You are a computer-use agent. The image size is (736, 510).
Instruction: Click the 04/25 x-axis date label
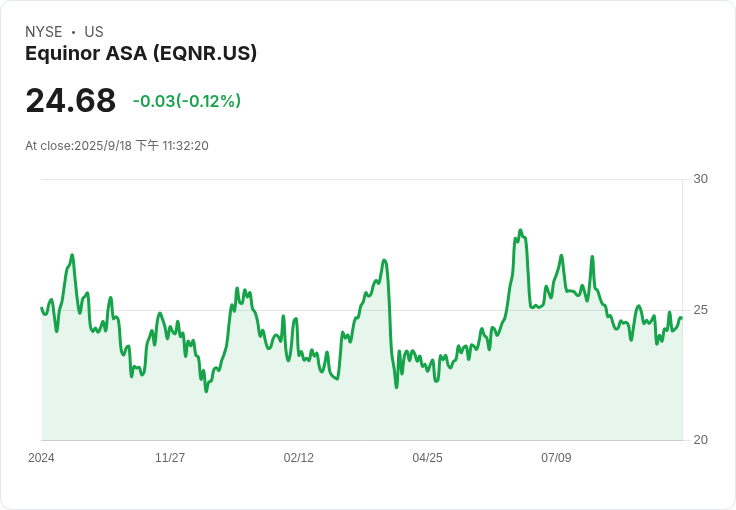pos(427,458)
